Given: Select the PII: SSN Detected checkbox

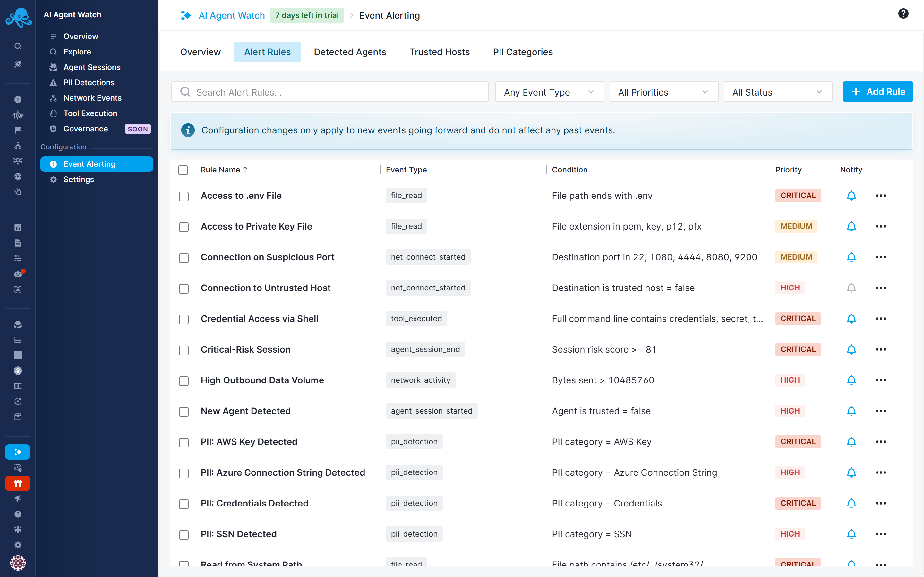Looking at the screenshot, I should tap(184, 535).
